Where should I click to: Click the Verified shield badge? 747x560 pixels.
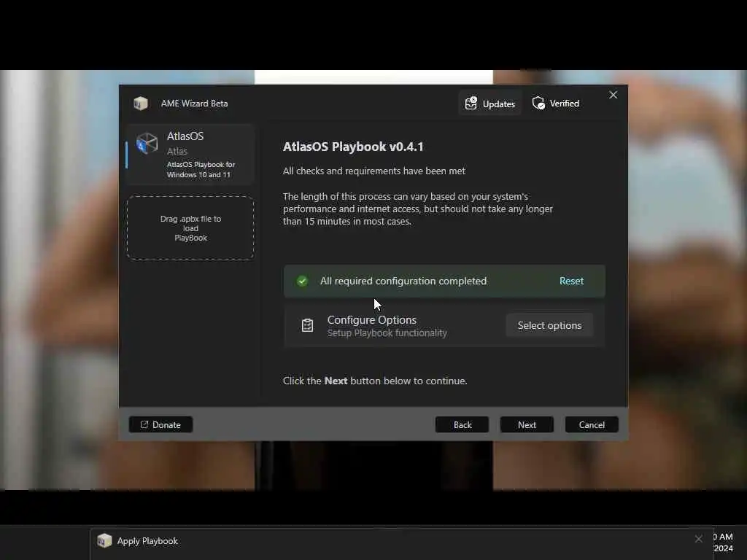pos(556,104)
